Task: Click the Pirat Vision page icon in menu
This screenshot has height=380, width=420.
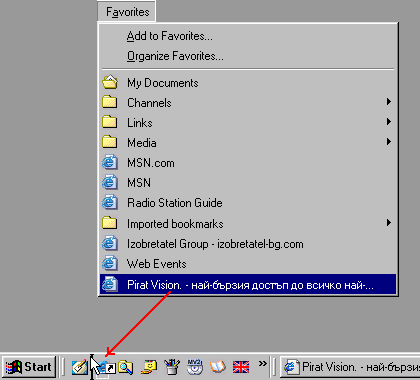Action: (x=110, y=284)
